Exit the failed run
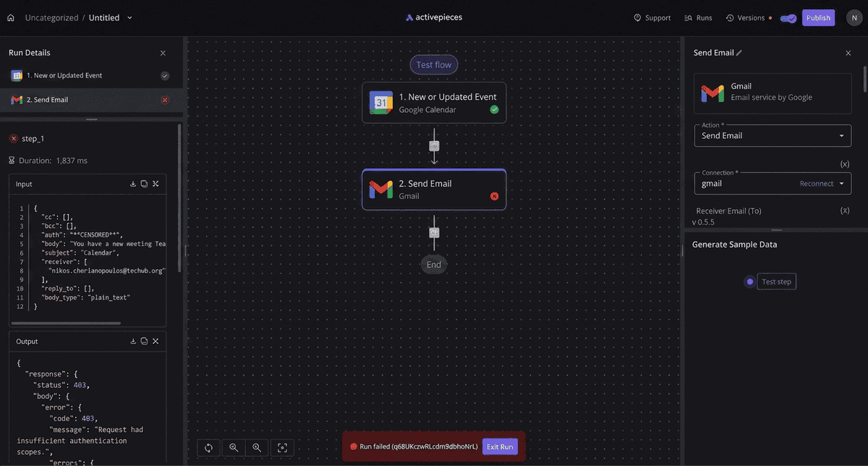Screen dimensions: 868x466 [500, 446]
